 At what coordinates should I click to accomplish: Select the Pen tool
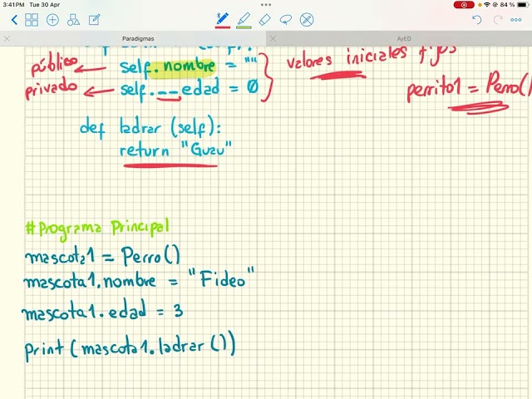tap(223, 18)
